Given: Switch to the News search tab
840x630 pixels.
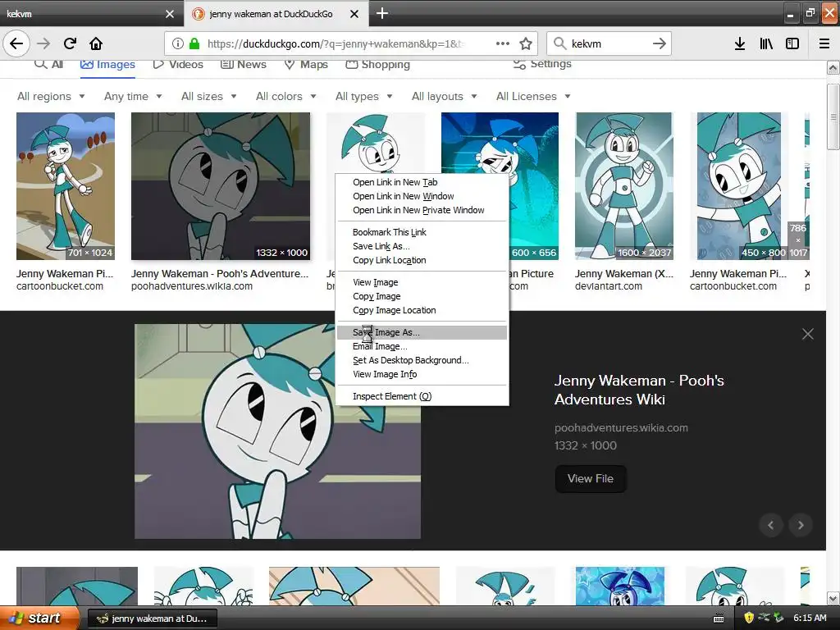Looking at the screenshot, I should point(244,64).
